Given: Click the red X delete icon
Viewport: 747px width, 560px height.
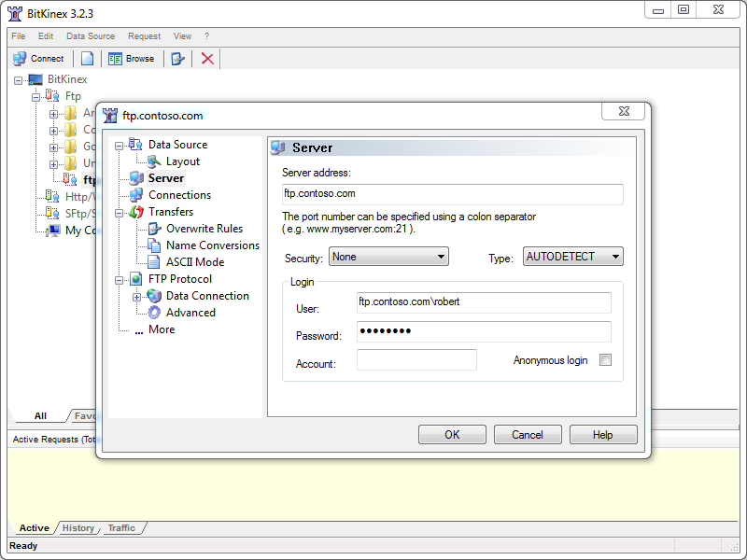Looking at the screenshot, I should 207,59.
